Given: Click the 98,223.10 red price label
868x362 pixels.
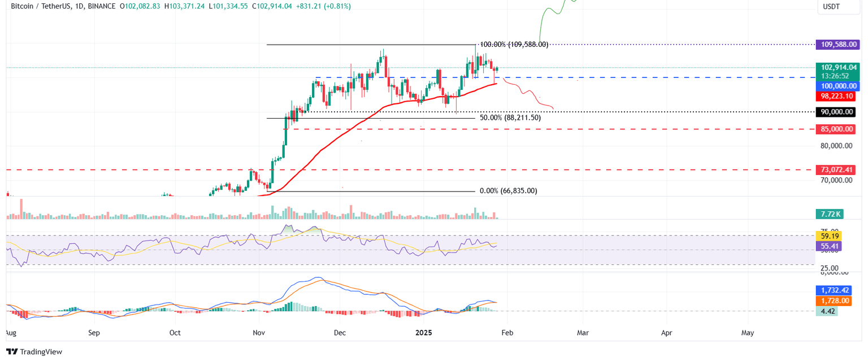Looking at the screenshot, I should tap(836, 96).
